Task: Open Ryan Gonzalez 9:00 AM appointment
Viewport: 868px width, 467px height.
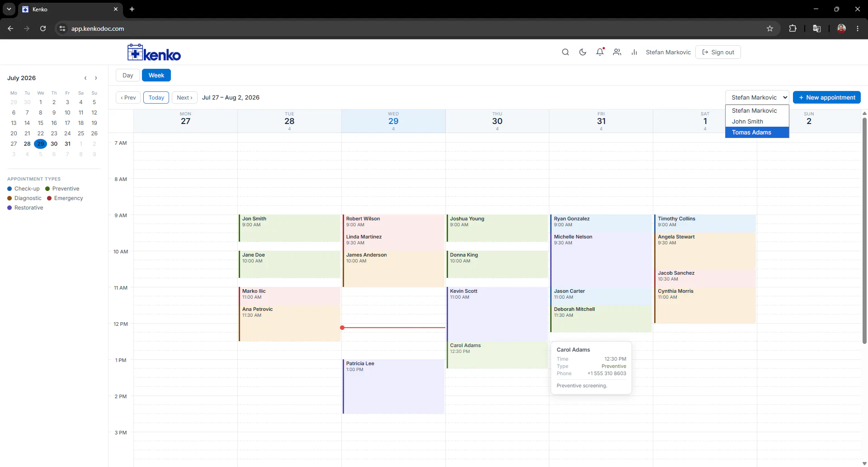Action: point(601,223)
